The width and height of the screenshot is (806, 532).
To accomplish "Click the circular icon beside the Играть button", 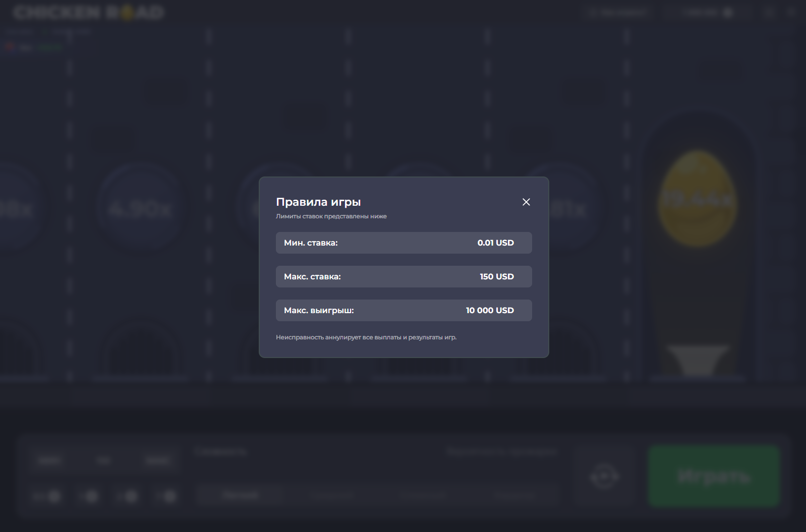I will 604,476.
